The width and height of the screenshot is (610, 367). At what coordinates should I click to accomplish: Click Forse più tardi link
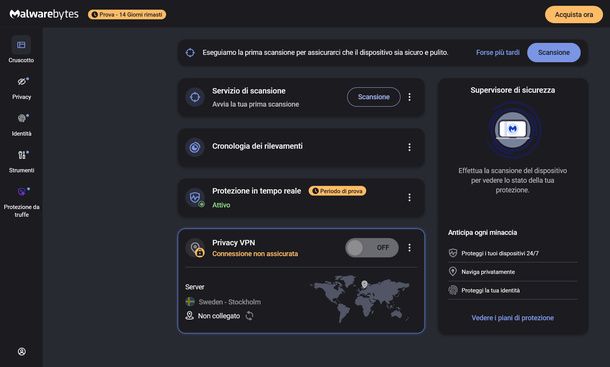(x=498, y=53)
